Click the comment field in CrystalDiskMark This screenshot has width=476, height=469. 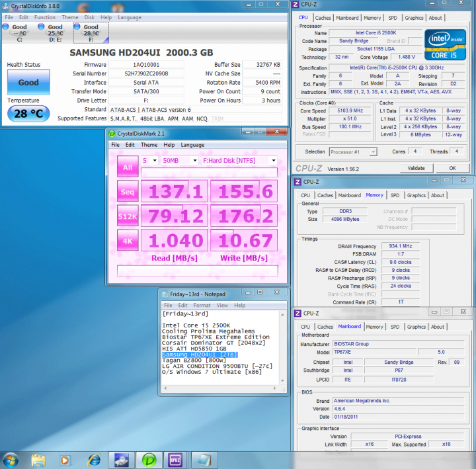pyautogui.click(x=197, y=271)
